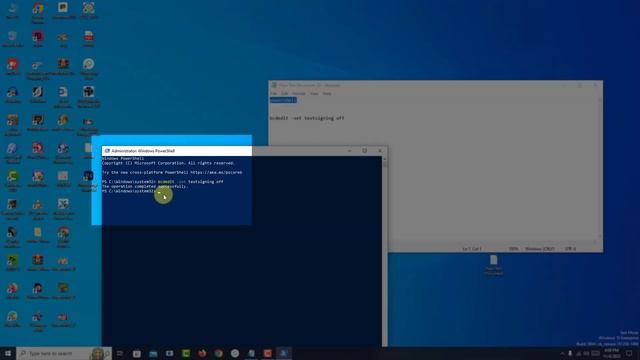Open the View menu in Notepad
Image resolution: width=640 pixels, height=360 pixels.
coord(314,93)
